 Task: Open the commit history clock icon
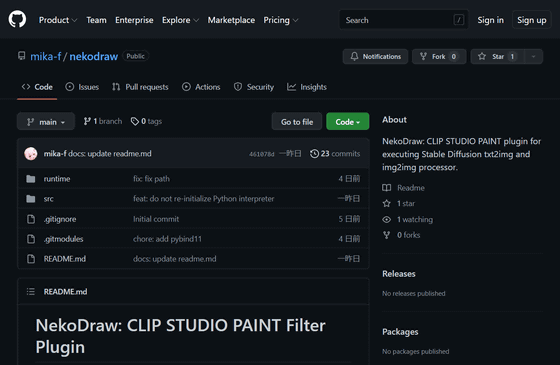point(314,154)
